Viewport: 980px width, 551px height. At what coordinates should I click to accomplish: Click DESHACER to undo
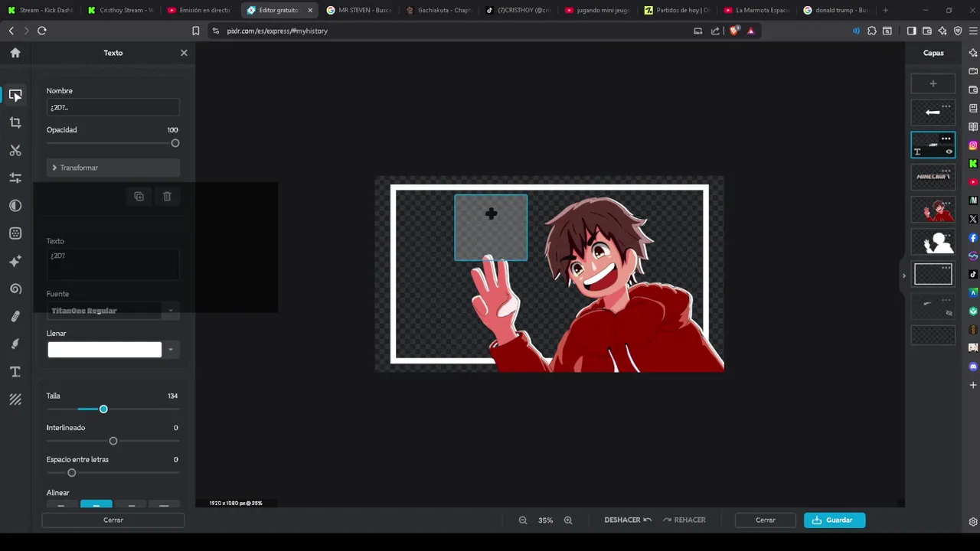tap(628, 520)
